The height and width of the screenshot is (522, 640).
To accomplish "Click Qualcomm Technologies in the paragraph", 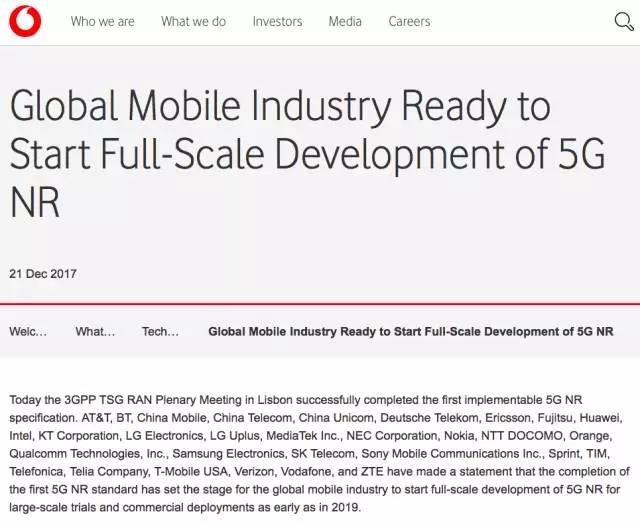I will click(x=88, y=453).
